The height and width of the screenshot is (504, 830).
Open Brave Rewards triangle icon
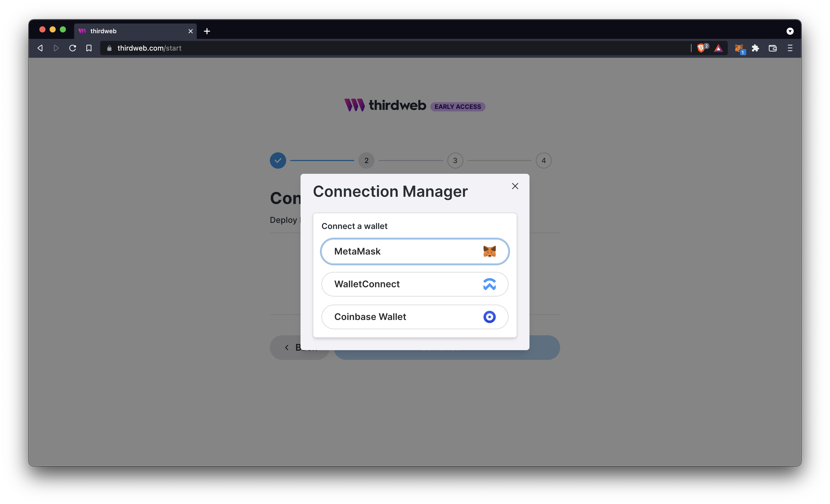[718, 48]
